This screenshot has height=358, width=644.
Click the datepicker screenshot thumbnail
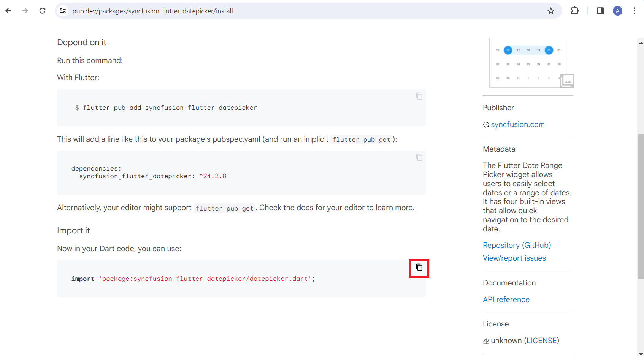(528, 63)
